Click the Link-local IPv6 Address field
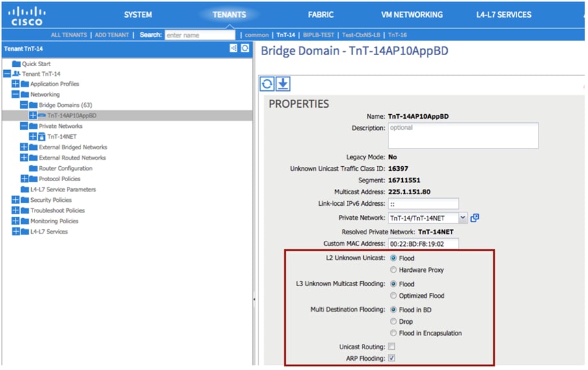This screenshot has height=370, width=588. pyautogui.click(x=423, y=204)
